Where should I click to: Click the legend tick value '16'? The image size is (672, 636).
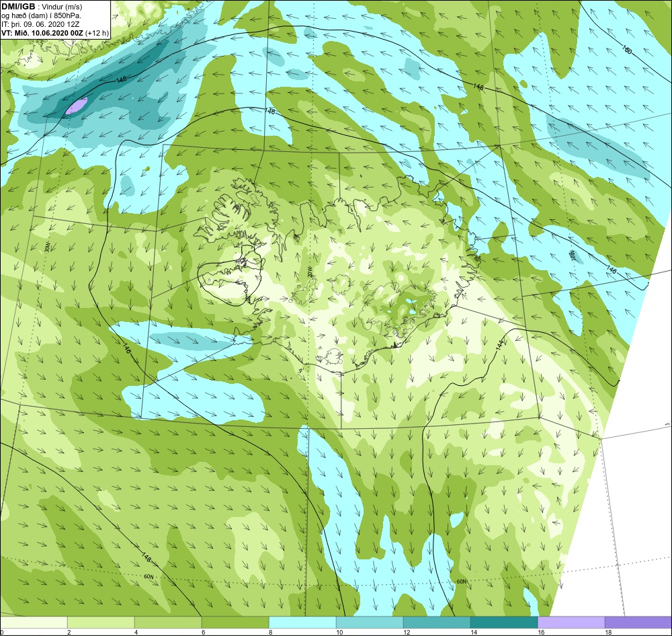[x=541, y=632]
